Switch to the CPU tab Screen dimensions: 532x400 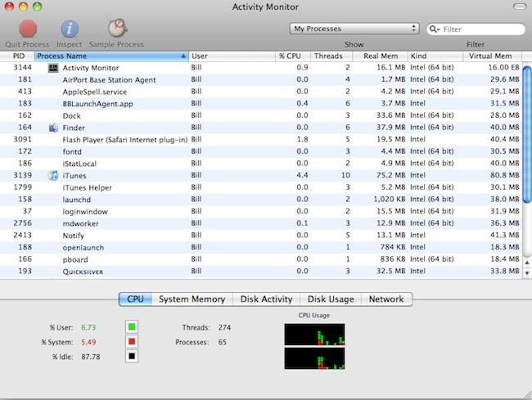click(135, 299)
